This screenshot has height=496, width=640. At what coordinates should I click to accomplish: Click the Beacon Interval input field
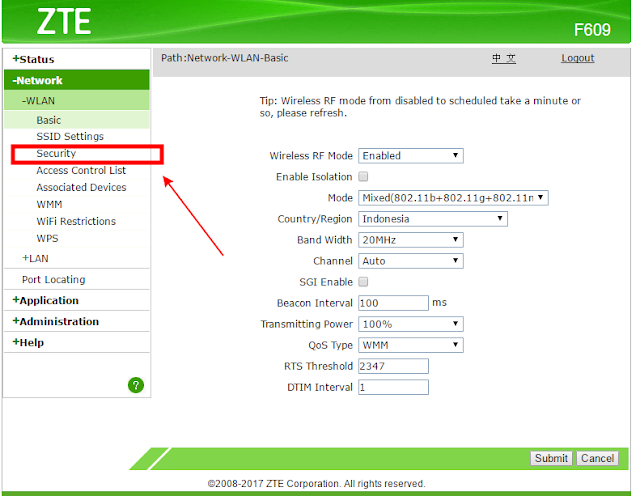[x=393, y=303]
